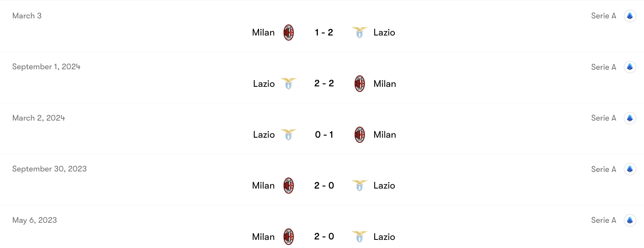This screenshot has width=644, height=248.
Task: Click the Serie A label on March 3 row
Action: point(604,15)
